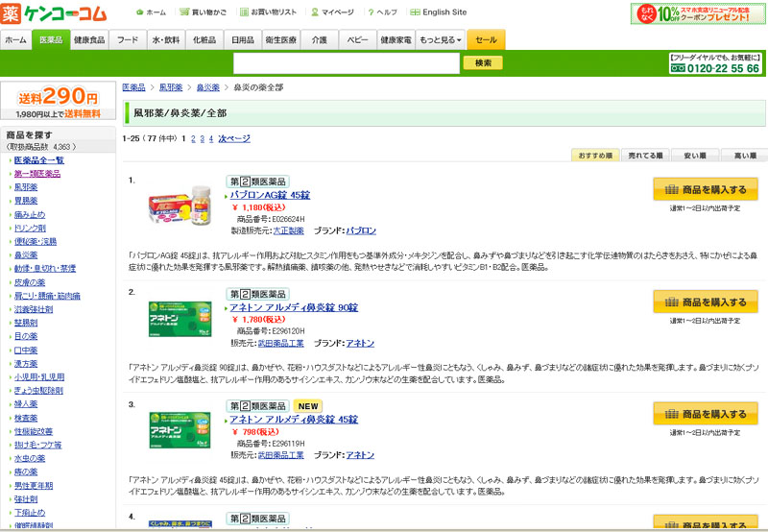Image resolution: width=768 pixels, height=532 pixels.
Task: Open the セール sale tab
Action: (487, 40)
